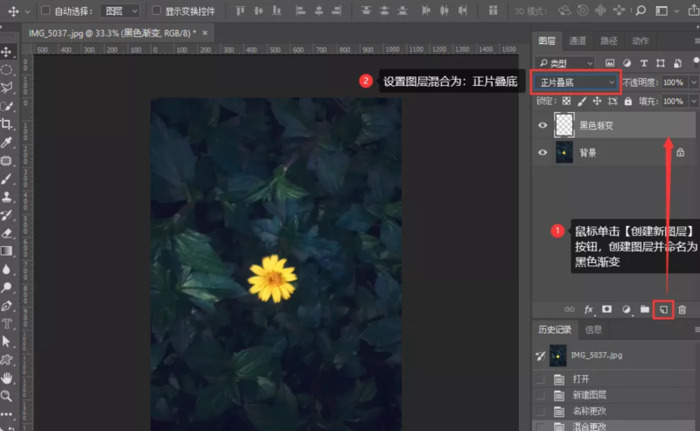Select the 黑色渐变 layer name
Image resolution: width=700 pixels, height=431 pixels.
tap(596, 126)
